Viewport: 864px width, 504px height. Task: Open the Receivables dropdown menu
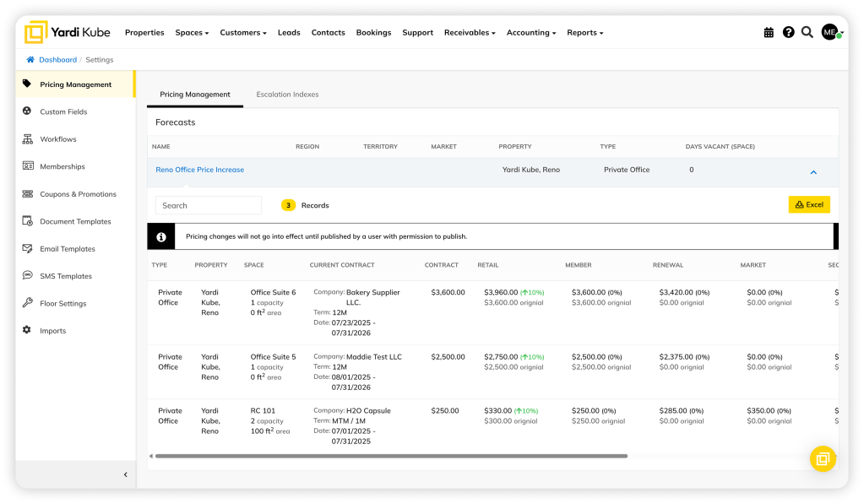(470, 33)
